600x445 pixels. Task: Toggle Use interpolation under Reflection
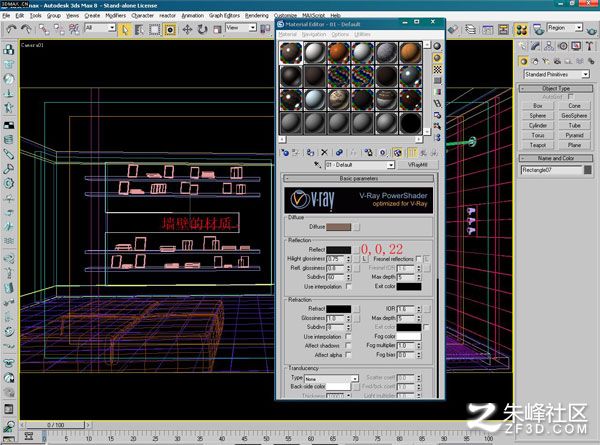point(348,287)
